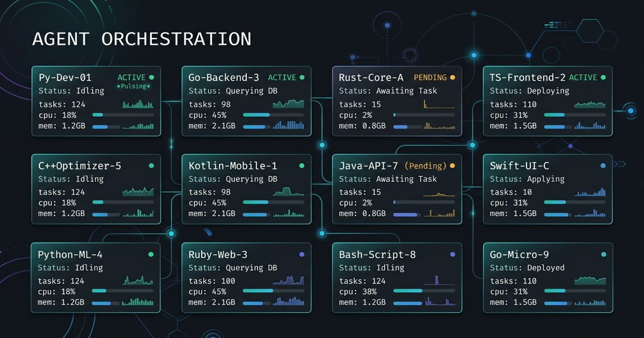644x338 pixels.
Task: Click the ACTIVE badge on Go-Backend-3
Action: click(x=282, y=77)
